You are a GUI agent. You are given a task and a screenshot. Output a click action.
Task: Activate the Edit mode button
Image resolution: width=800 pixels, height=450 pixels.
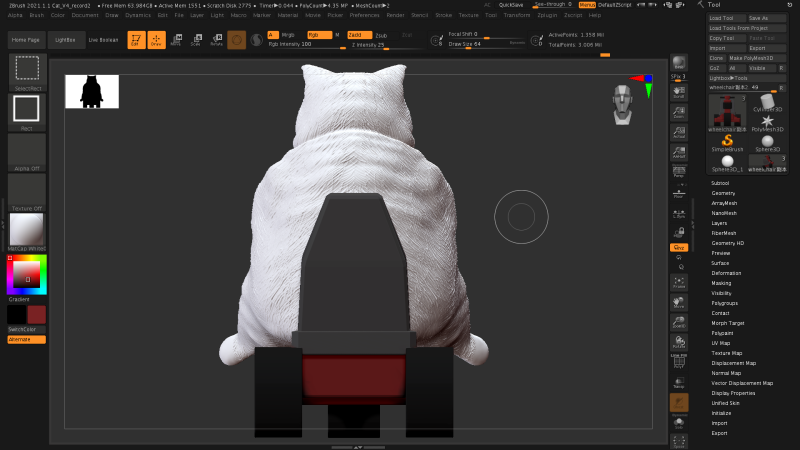(x=135, y=40)
